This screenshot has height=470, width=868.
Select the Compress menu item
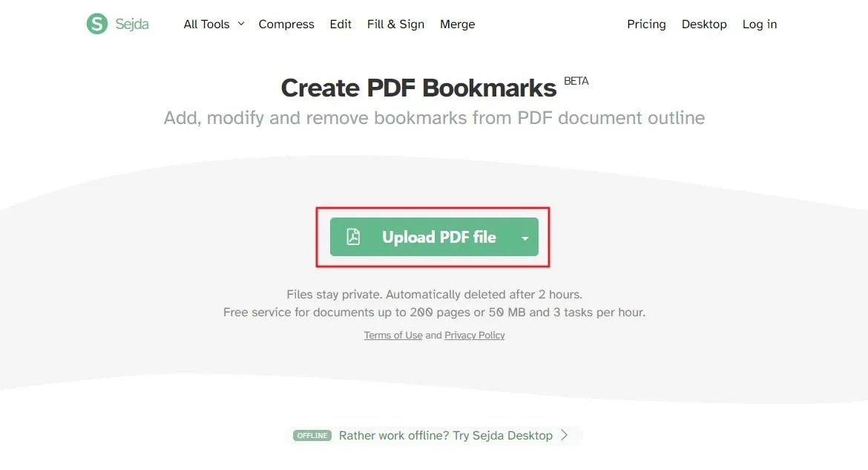coord(286,24)
